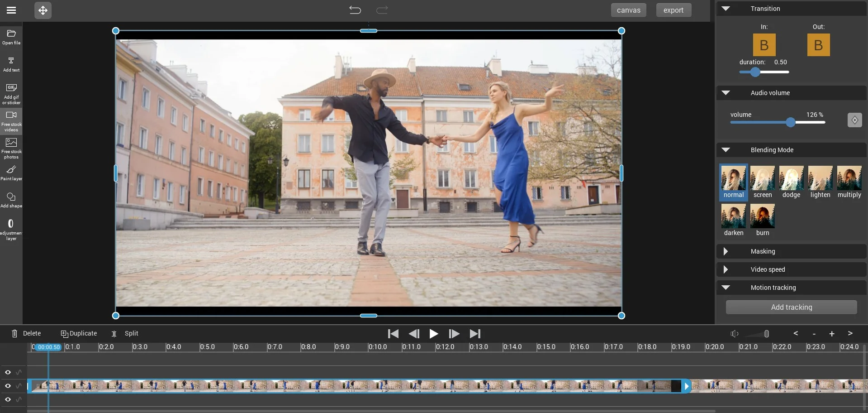The width and height of the screenshot is (868, 413).
Task: Click the bottom-right corner handle of the video
Action: [621, 316]
